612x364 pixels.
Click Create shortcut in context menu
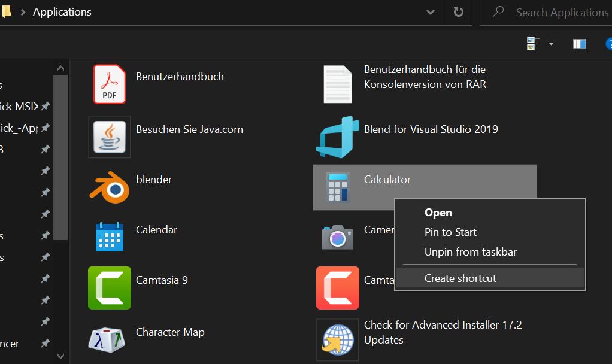coord(489,278)
